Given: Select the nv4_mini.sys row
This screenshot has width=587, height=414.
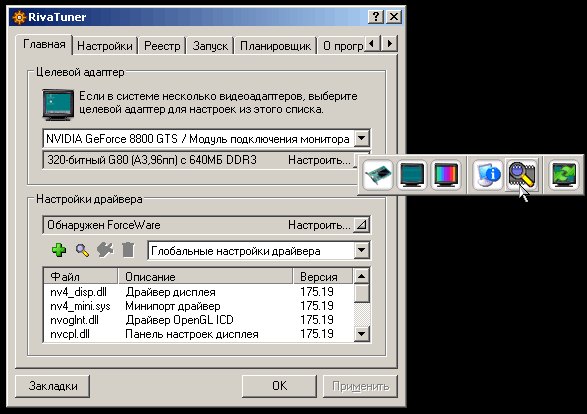Looking at the screenshot, I should (x=198, y=306).
